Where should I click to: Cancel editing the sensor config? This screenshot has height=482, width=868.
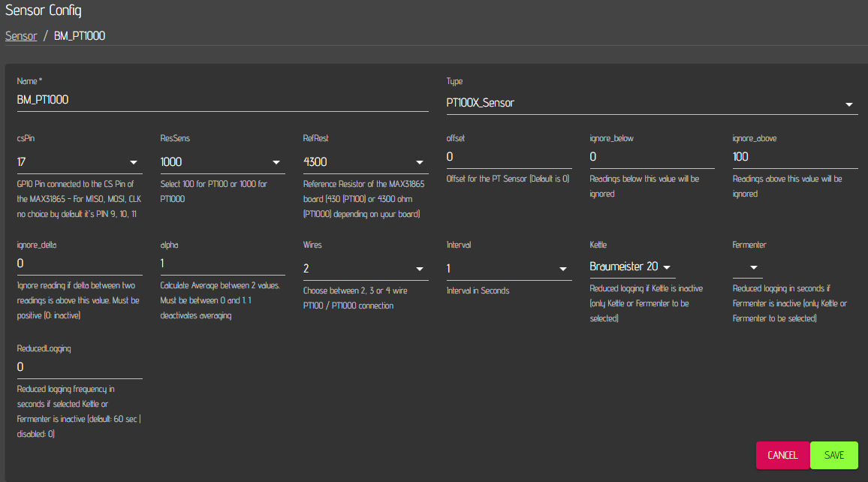782,455
